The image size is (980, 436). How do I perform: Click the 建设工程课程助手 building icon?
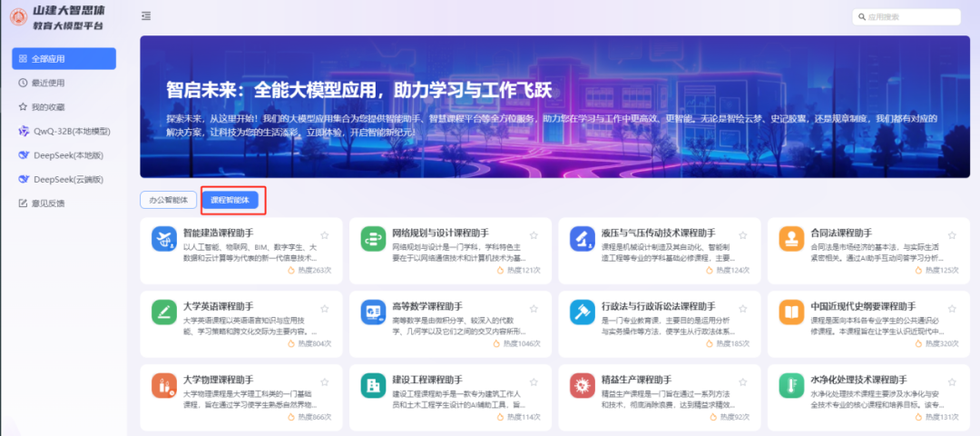[373, 385]
